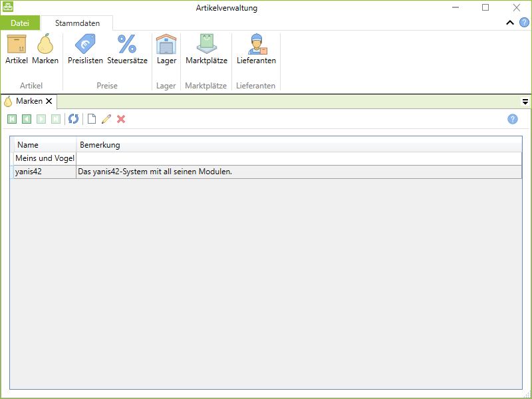The height and width of the screenshot is (399, 532).
Task: Open the Artikel module in ribbon
Action: click(17, 50)
